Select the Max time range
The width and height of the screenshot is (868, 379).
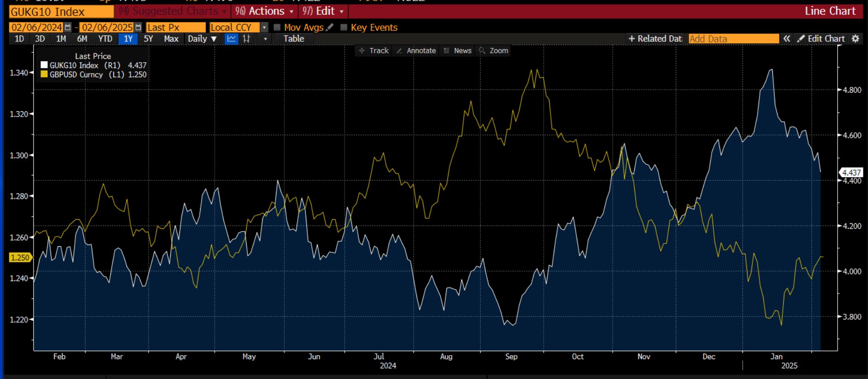coord(171,39)
